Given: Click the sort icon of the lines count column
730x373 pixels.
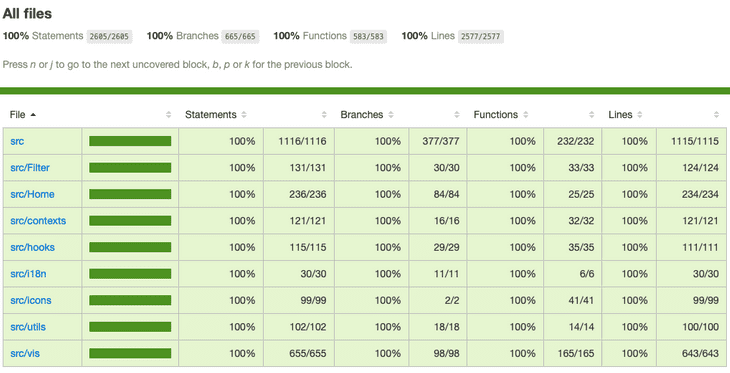Looking at the screenshot, I should coord(716,115).
